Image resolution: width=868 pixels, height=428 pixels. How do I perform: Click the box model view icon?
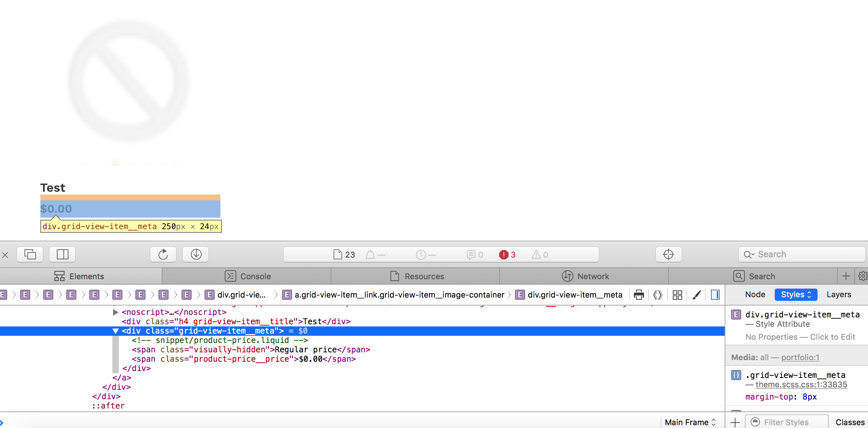tap(715, 294)
